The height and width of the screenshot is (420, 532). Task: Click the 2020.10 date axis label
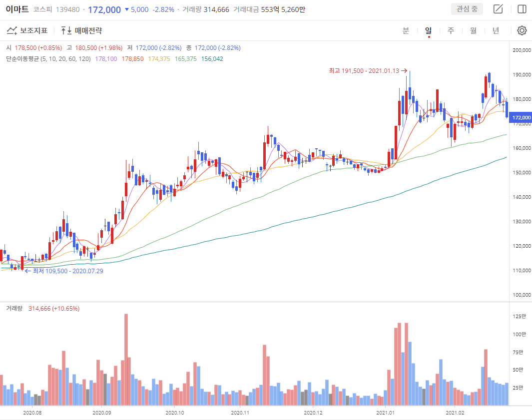click(x=175, y=413)
